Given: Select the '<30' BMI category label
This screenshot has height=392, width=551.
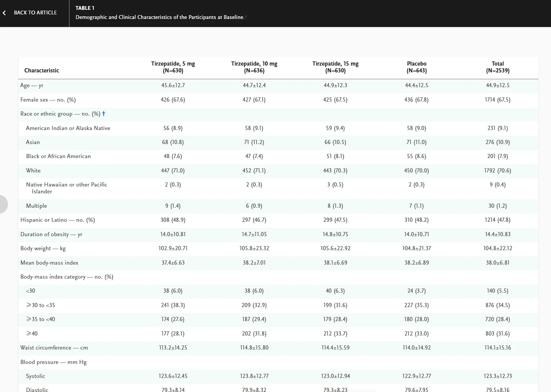Looking at the screenshot, I should tap(30, 291).
